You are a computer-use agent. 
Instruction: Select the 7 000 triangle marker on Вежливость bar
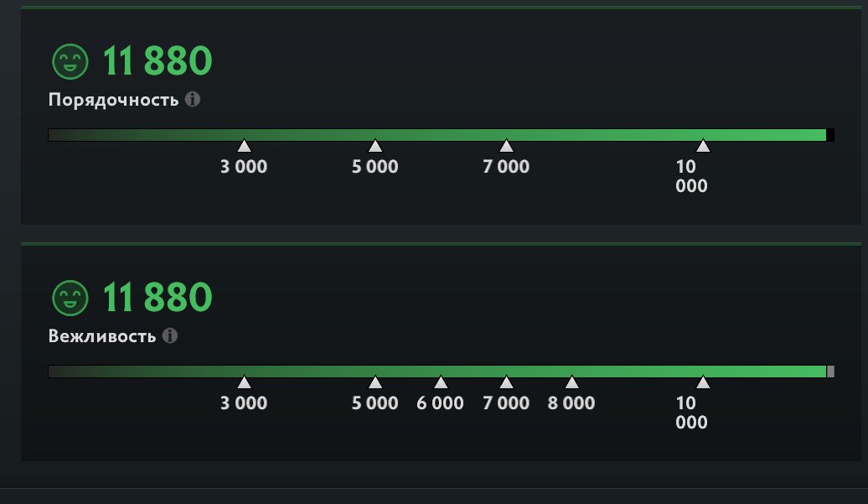click(x=506, y=382)
